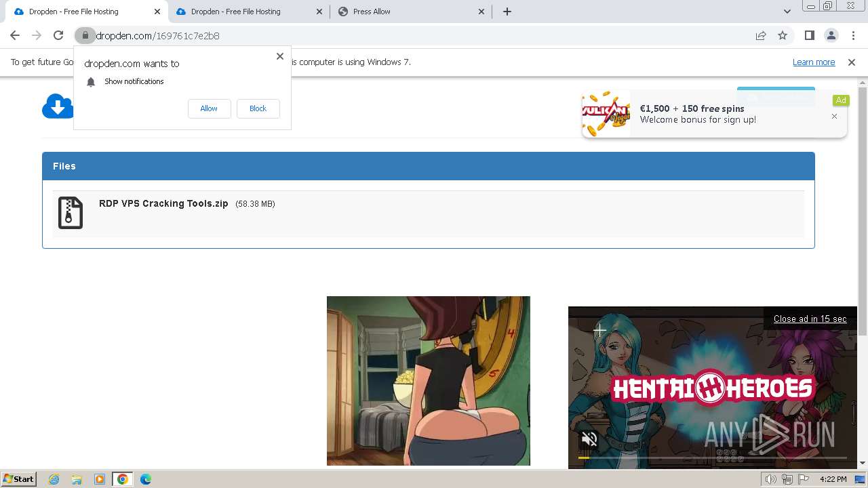The image size is (868, 488).
Task: Open the Learn more link
Action: click(x=814, y=62)
